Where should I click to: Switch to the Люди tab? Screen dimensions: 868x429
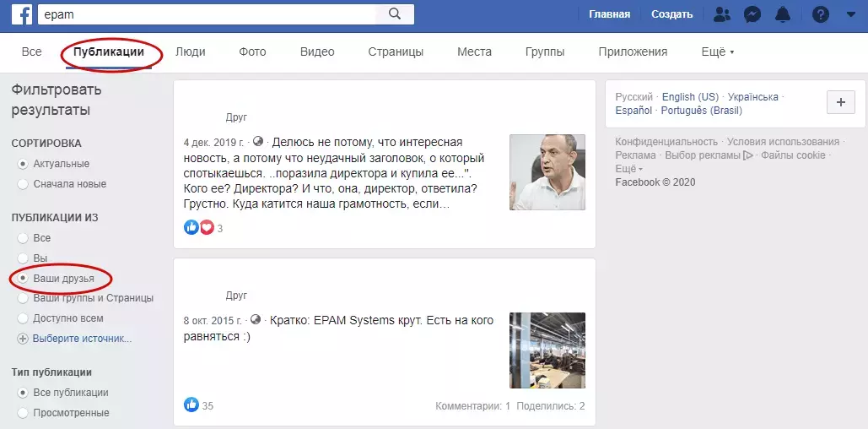point(191,52)
